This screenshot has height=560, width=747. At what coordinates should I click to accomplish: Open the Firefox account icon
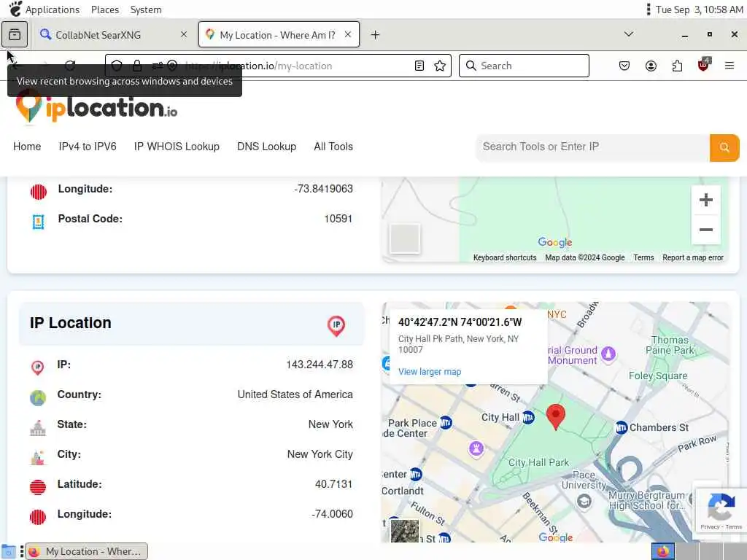click(651, 66)
